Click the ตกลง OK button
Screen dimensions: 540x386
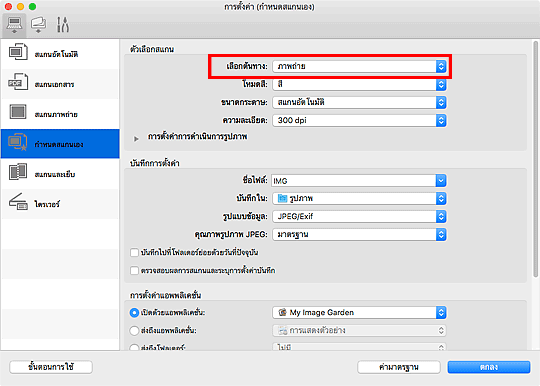pyautogui.click(x=489, y=367)
